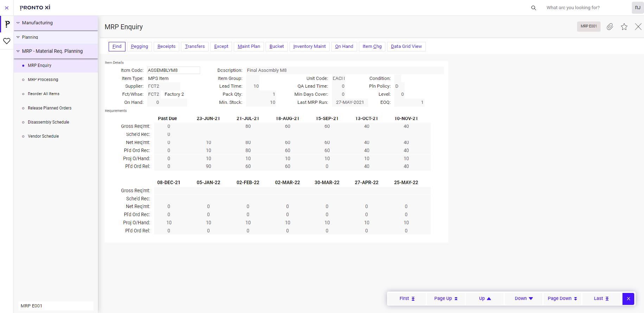Click the Pronto P logo icon
The image size is (644, 313).
(7, 24)
